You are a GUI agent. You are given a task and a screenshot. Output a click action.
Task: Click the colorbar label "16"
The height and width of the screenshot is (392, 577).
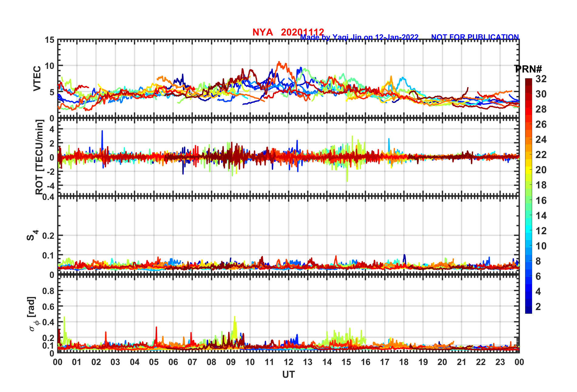(541, 201)
